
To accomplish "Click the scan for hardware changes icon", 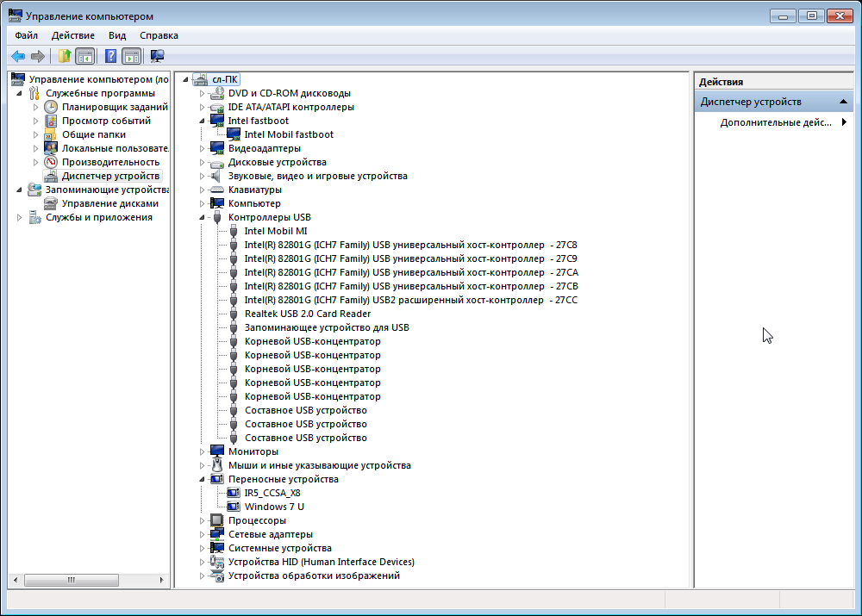I will (157, 56).
